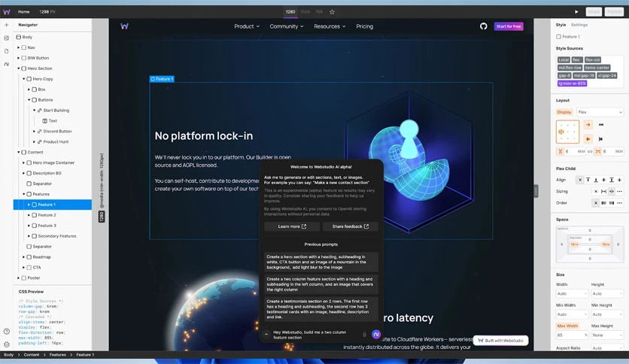Click the Learn more button in AI panel

click(x=292, y=226)
